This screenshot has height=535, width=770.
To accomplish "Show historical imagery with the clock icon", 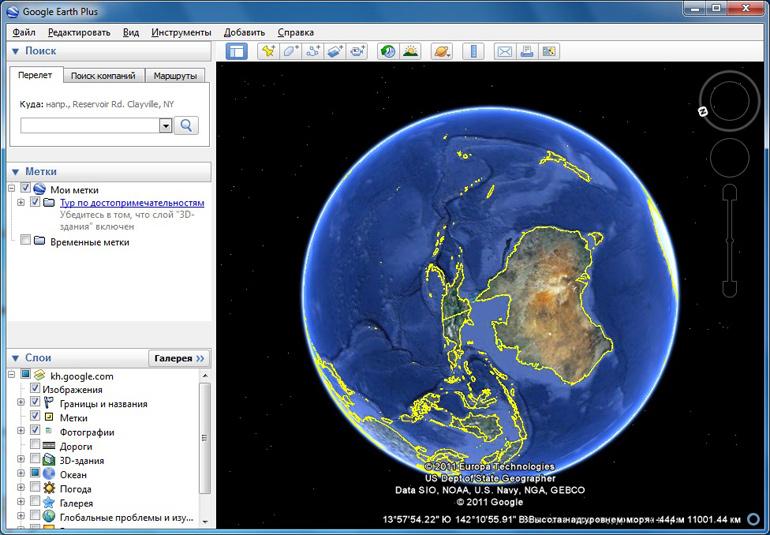I will coord(388,51).
